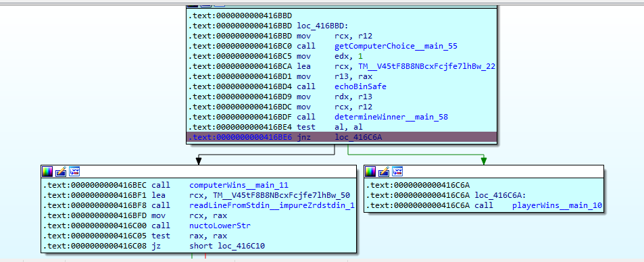Screen dimensions: 644x262
Task: Click computerWins__main_11 function name
Action: (239, 185)
